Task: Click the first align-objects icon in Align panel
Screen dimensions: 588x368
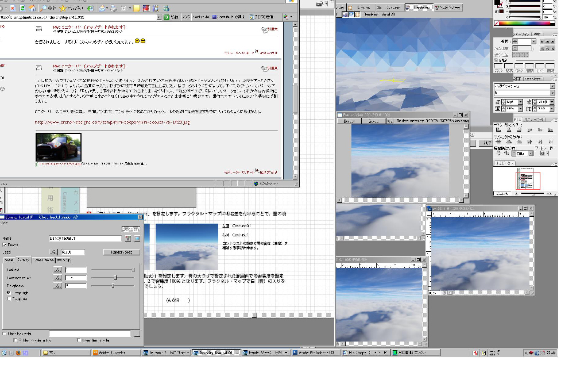Action: coord(498,130)
